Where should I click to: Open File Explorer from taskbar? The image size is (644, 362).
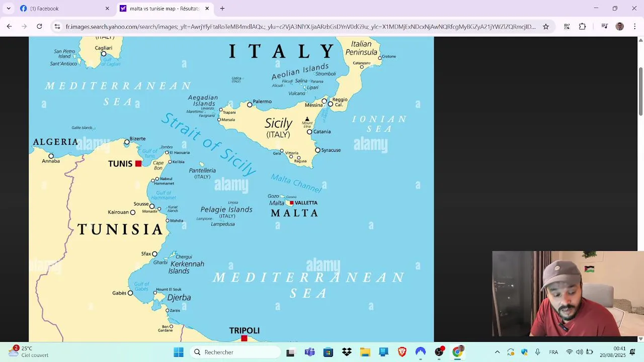[x=365, y=352]
